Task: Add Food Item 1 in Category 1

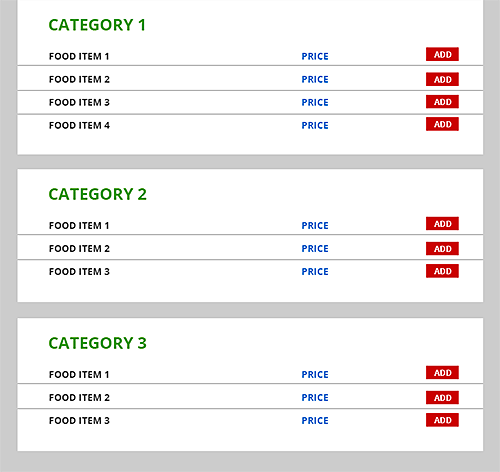Action: click(x=442, y=54)
